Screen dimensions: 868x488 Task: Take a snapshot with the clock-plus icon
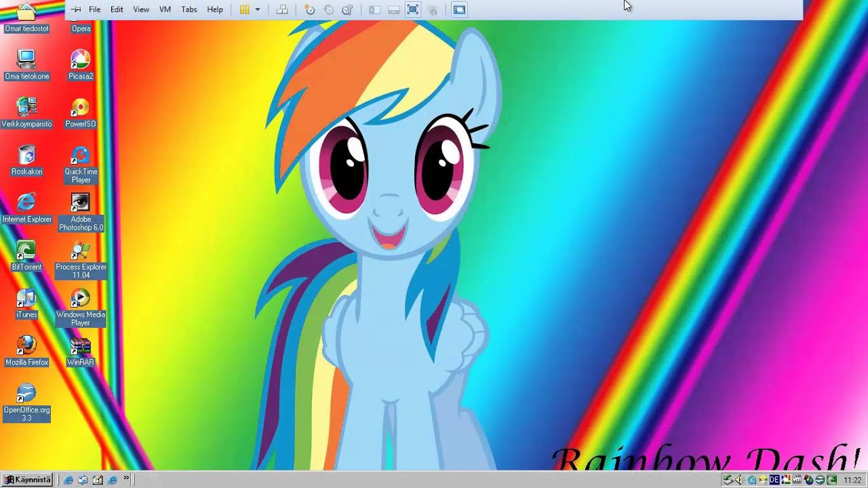coord(310,9)
